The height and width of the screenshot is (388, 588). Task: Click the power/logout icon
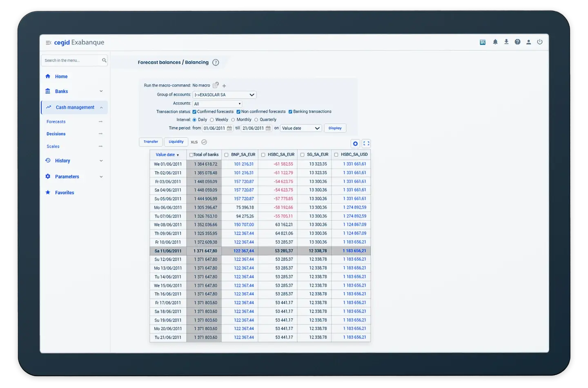pos(540,42)
